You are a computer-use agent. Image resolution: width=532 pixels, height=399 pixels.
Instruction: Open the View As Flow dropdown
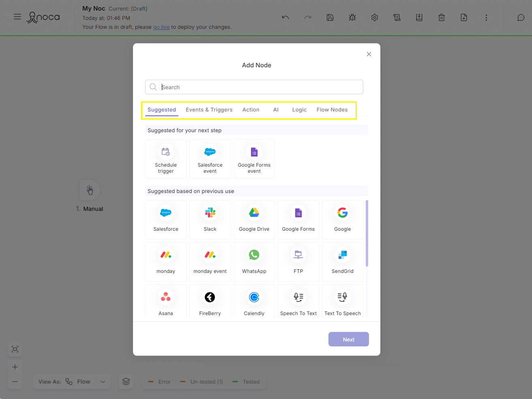pos(72,382)
